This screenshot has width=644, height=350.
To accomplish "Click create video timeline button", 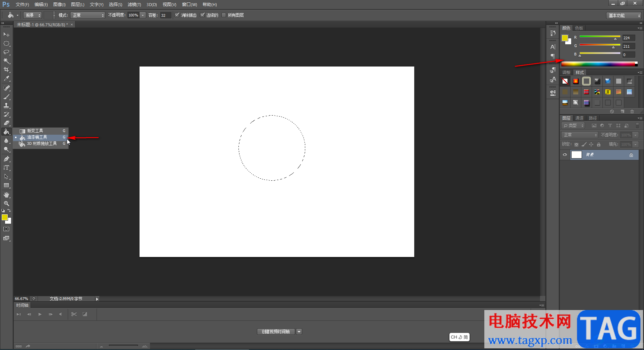I will click(276, 332).
